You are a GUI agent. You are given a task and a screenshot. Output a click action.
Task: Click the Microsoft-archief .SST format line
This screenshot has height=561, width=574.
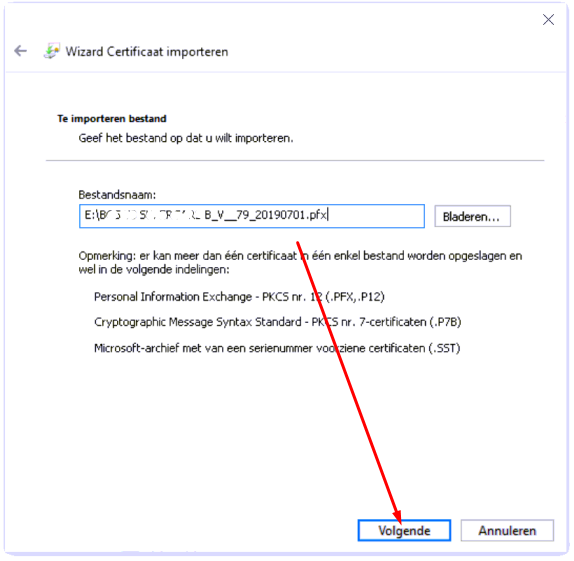(x=277, y=348)
